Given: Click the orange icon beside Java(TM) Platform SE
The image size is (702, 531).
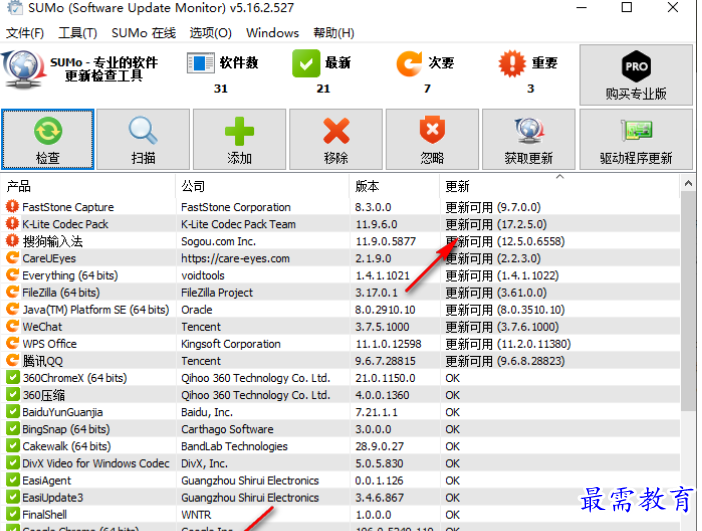Looking at the screenshot, I should [12, 309].
